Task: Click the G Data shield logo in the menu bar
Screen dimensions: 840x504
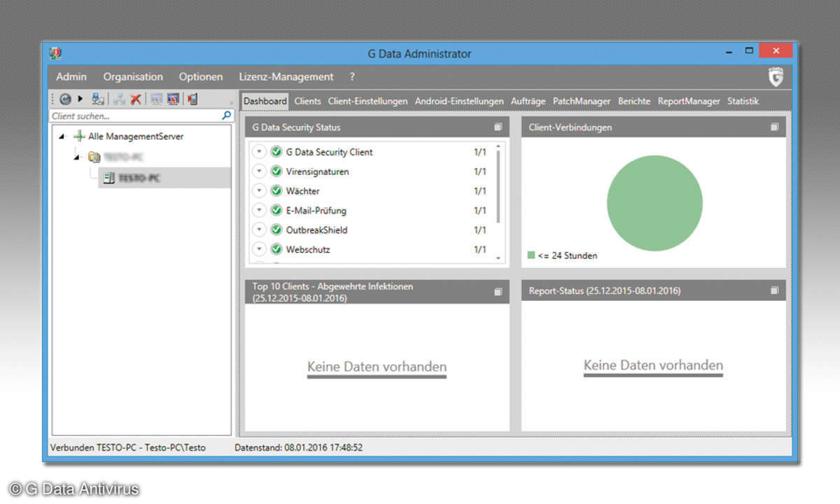Action: tap(776, 77)
